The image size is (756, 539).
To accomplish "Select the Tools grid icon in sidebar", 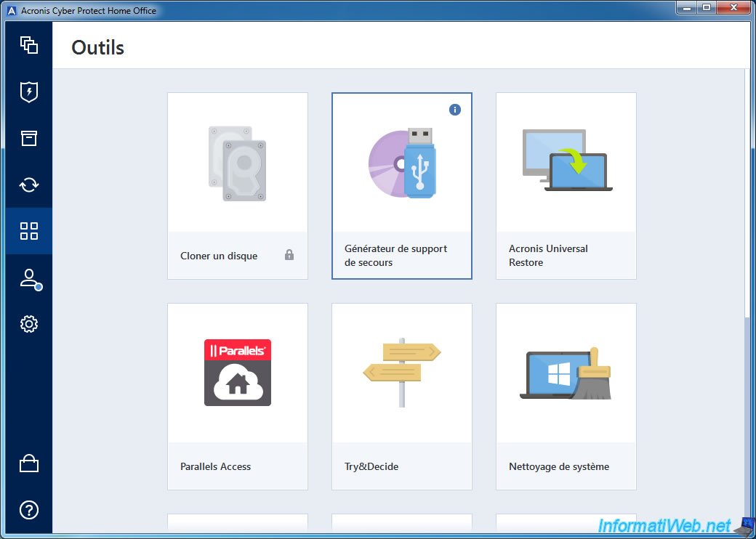I will point(28,231).
